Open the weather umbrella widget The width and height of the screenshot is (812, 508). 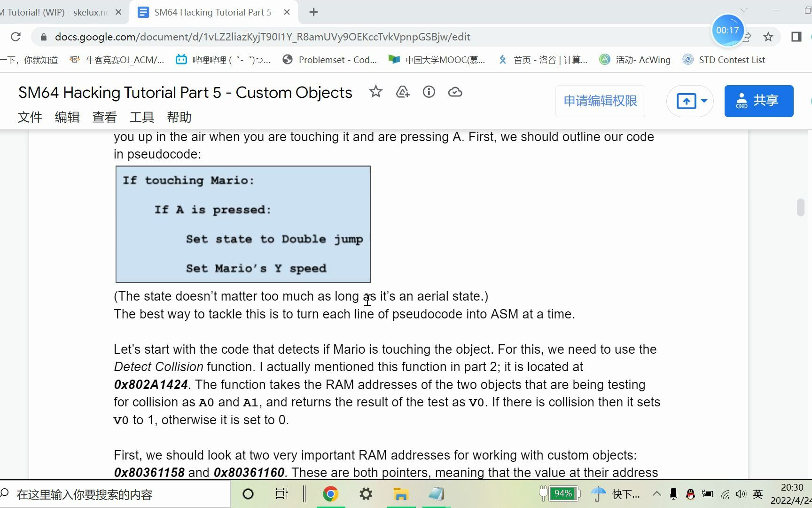[x=598, y=494]
